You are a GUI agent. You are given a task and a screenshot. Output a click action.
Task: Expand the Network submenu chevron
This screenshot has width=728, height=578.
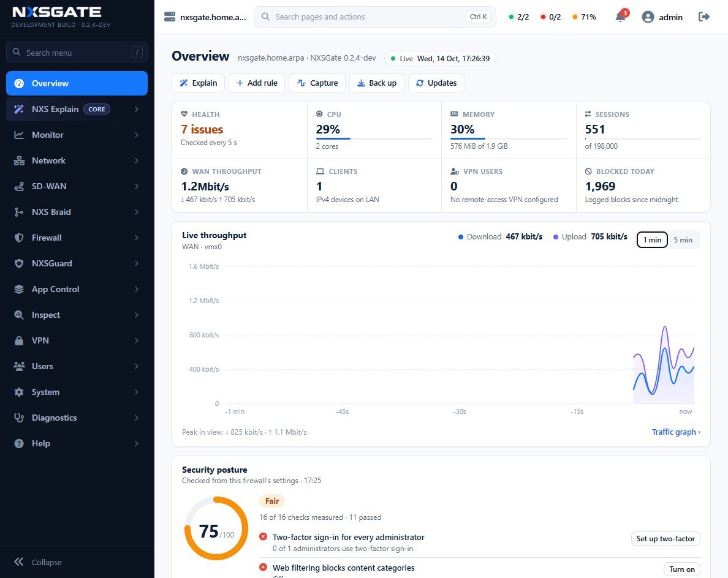point(137,160)
